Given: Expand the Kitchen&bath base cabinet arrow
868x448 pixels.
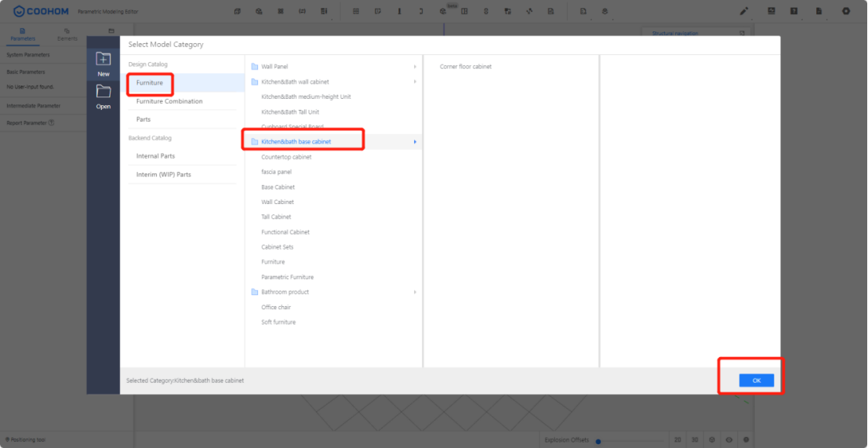Looking at the screenshot, I should point(415,142).
